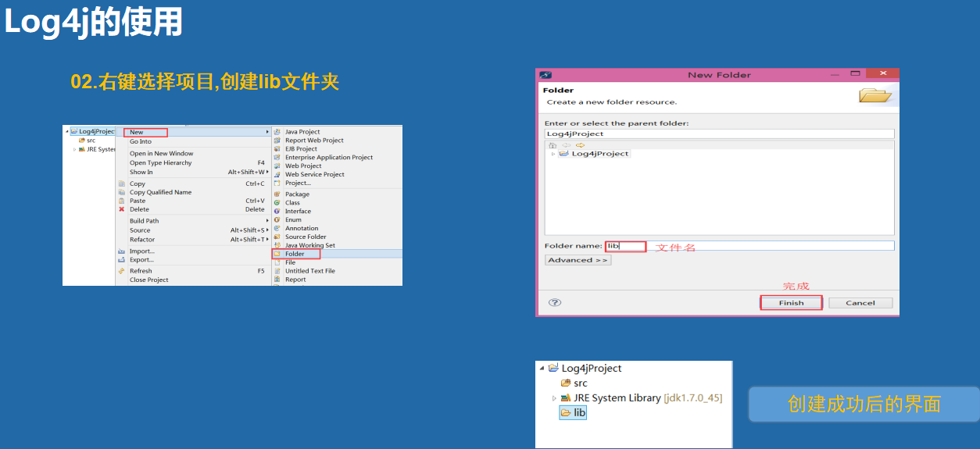
Task: Click the parent folder path field
Action: tap(719, 134)
